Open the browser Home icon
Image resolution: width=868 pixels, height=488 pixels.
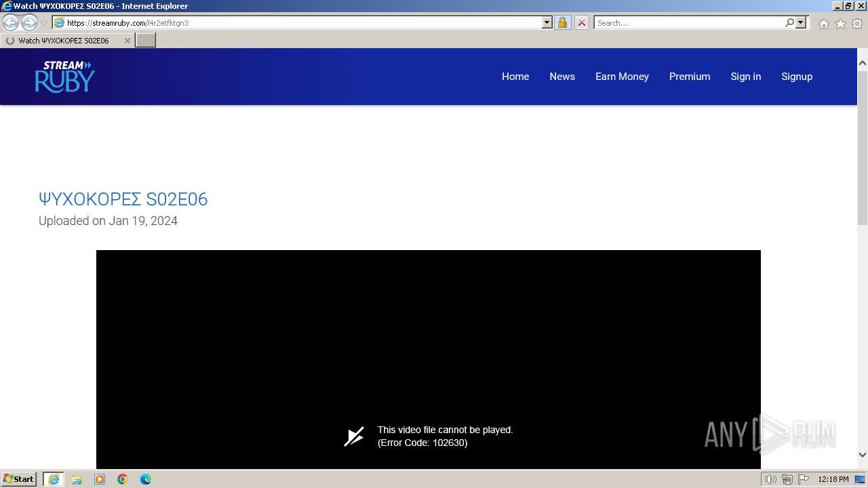823,24
